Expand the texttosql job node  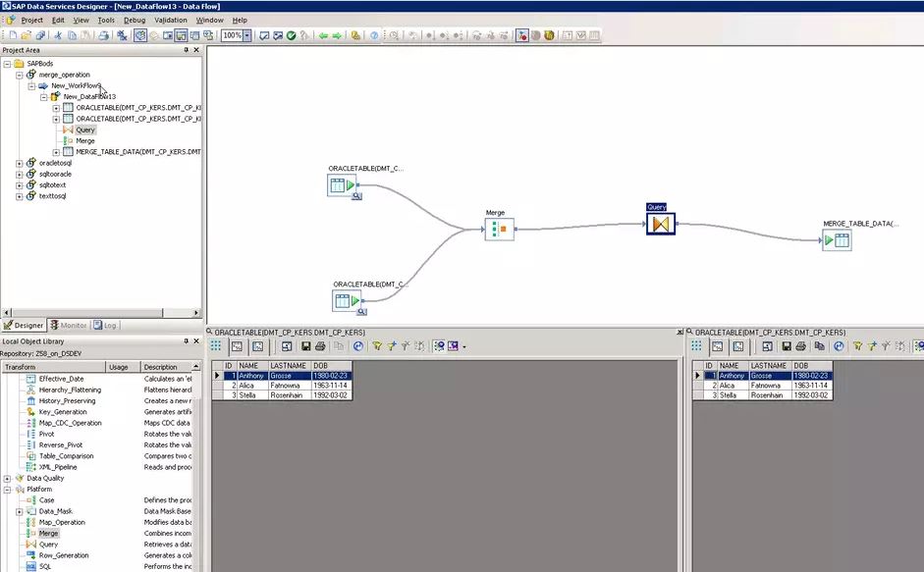click(20, 196)
